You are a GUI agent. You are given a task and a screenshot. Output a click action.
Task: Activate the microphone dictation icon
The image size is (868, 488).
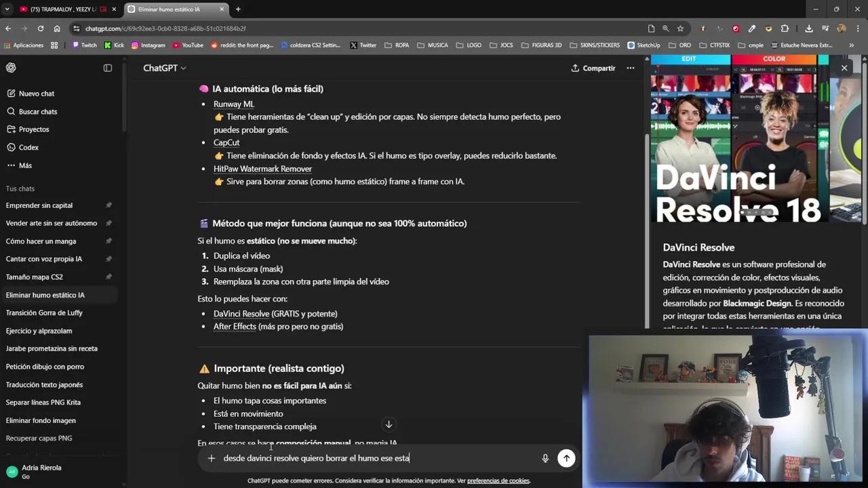point(545,458)
